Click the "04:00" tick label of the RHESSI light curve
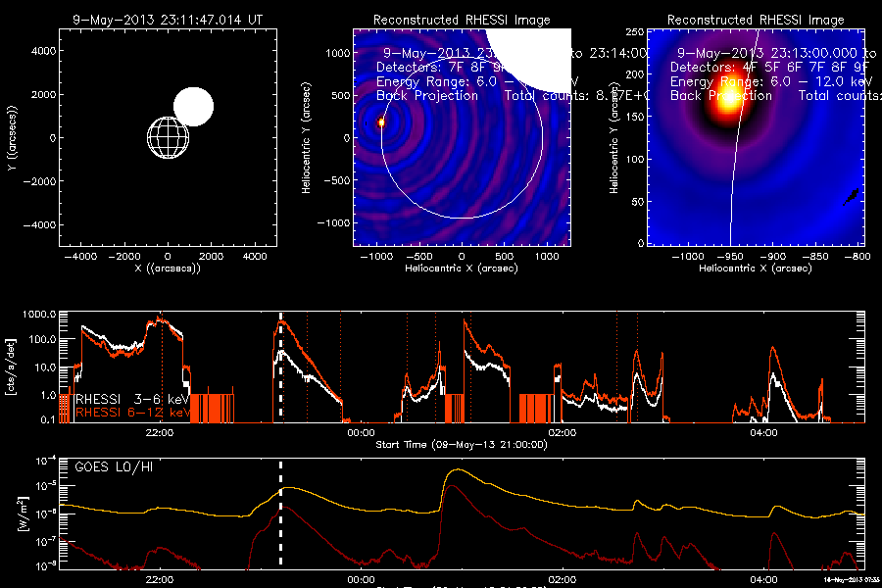Image resolution: width=882 pixels, height=588 pixels. (x=763, y=433)
